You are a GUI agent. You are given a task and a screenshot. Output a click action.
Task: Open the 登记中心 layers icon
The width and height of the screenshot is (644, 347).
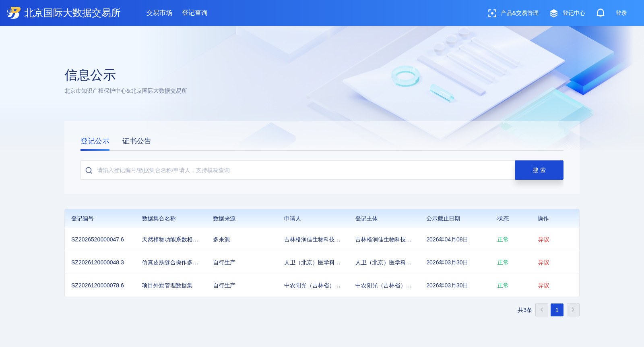pos(554,13)
